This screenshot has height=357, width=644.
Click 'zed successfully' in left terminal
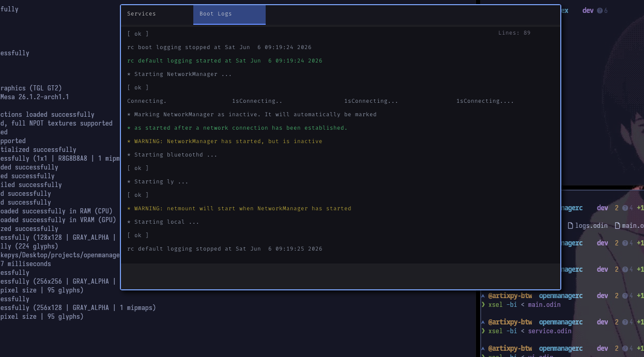(29, 229)
